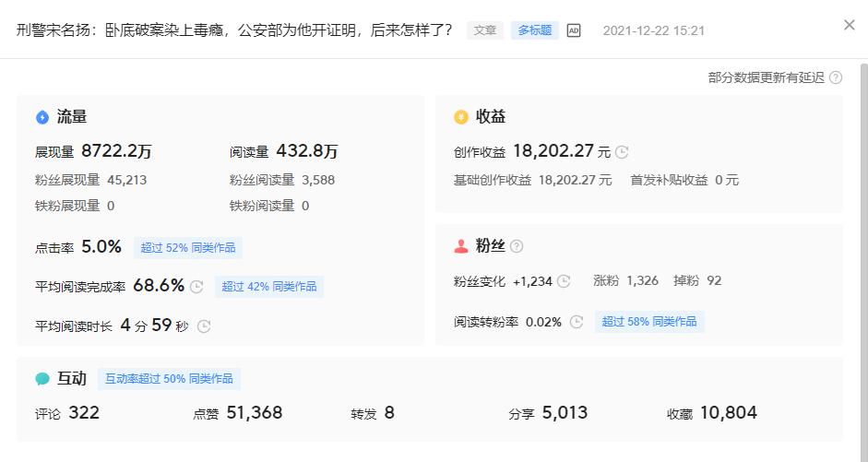The height and width of the screenshot is (462, 868).
Task: Click the 粉丝展现量 45,213 value
Action: [x=126, y=180]
